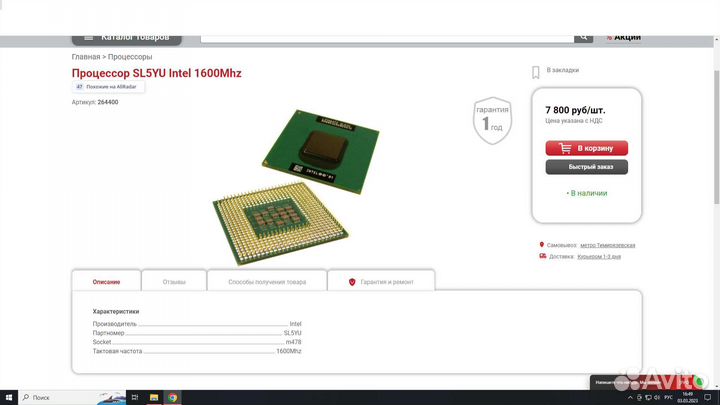The height and width of the screenshot is (405, 720).
Task: Open Гарантия и ремонт tab
Action: (381, 281)
